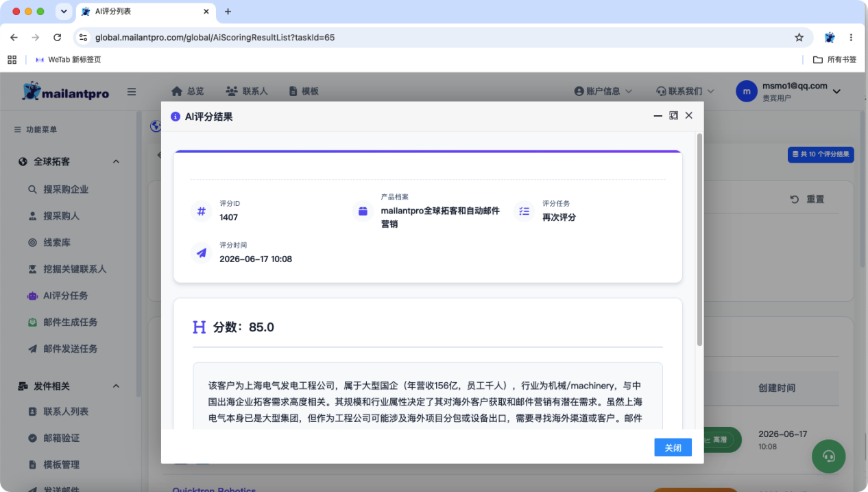Collapse 全球拓客 sidebar section
The width and height of the screenshot is (868, 492).
pyautogui.click(x=116, y=162)
